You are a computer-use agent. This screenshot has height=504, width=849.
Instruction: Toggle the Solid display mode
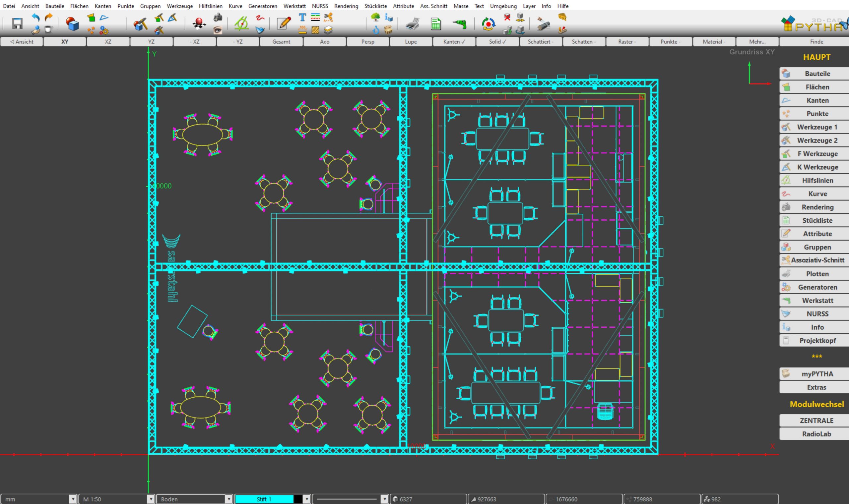click(x=497, y=42)
